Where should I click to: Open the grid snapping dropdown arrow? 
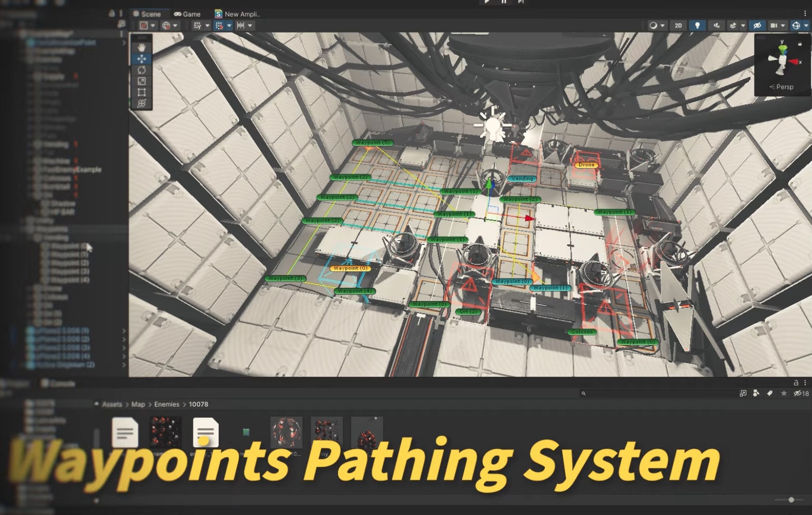click(x=229, y=25)
